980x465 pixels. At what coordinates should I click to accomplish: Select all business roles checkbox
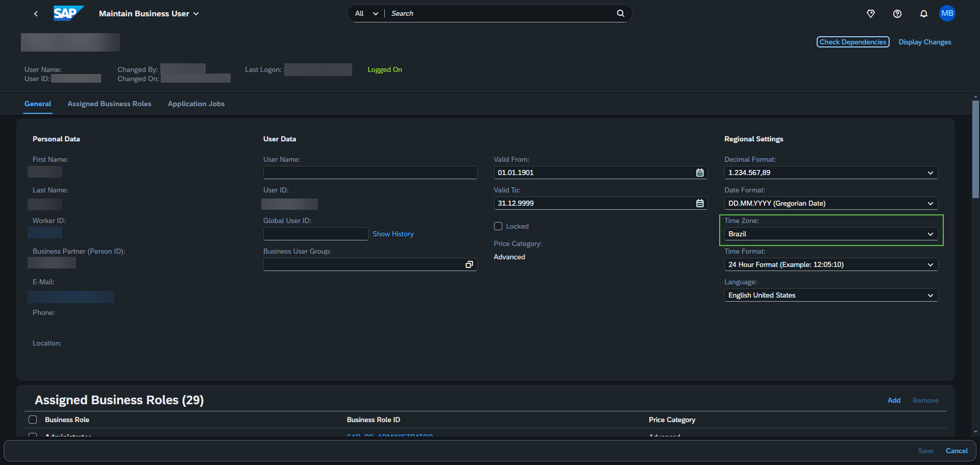tap(33, 420)
